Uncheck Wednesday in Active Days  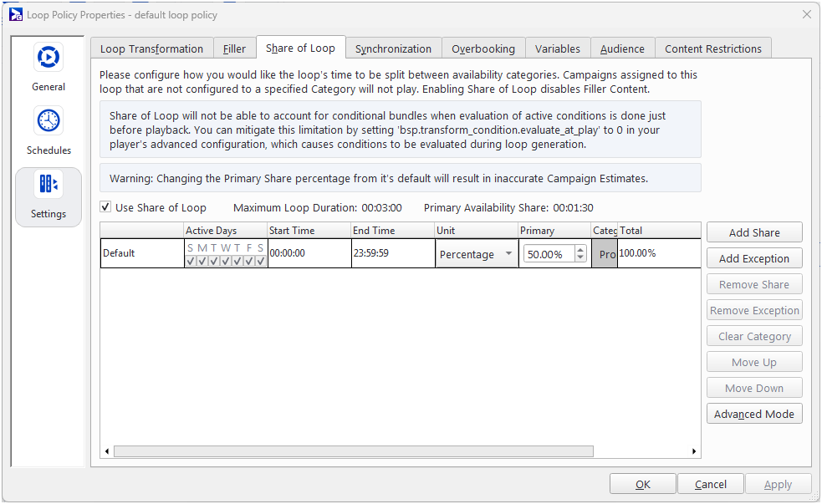(x=226, y=261)
